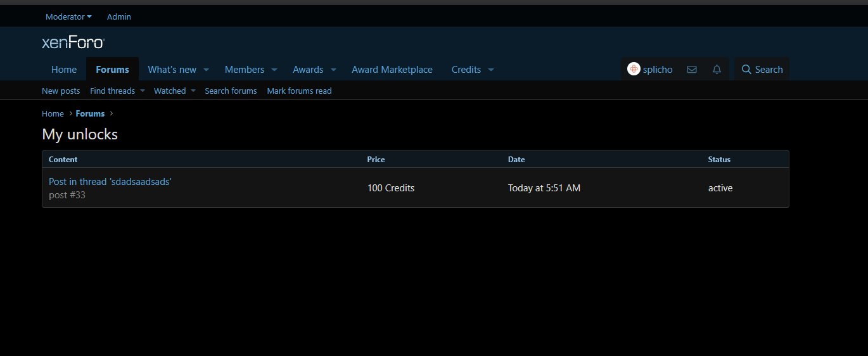Open the inbox envelope icon
The width and height of the screenshot is (868, 356).
[692, 70]
